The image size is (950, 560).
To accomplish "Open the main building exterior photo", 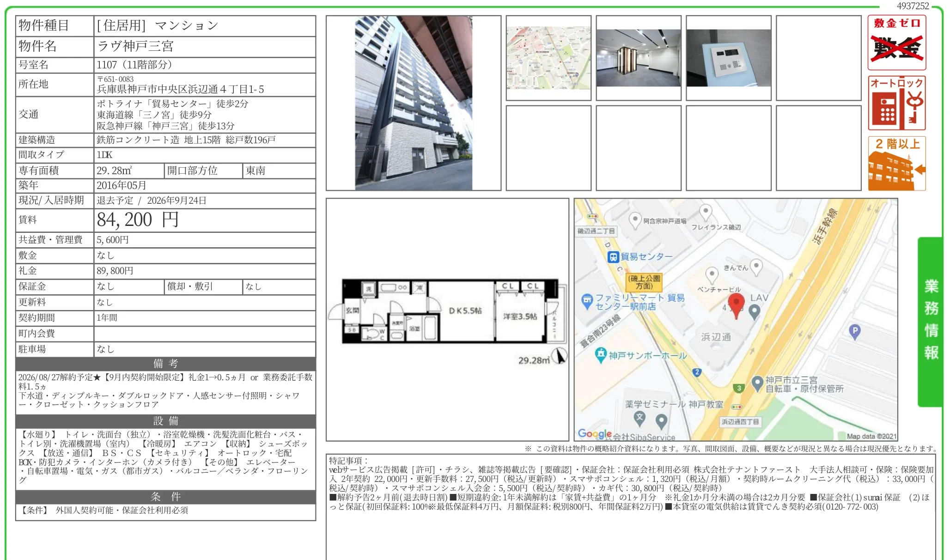I will [x=414, y=103].
